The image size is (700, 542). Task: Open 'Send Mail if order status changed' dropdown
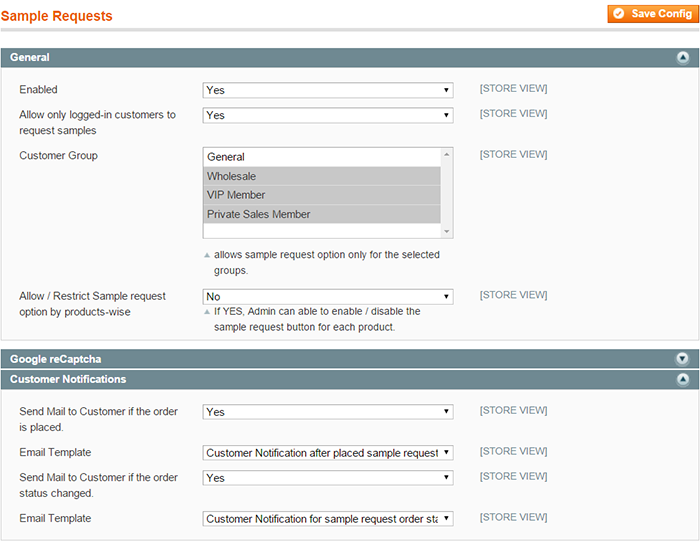click(x=328, y=478)
